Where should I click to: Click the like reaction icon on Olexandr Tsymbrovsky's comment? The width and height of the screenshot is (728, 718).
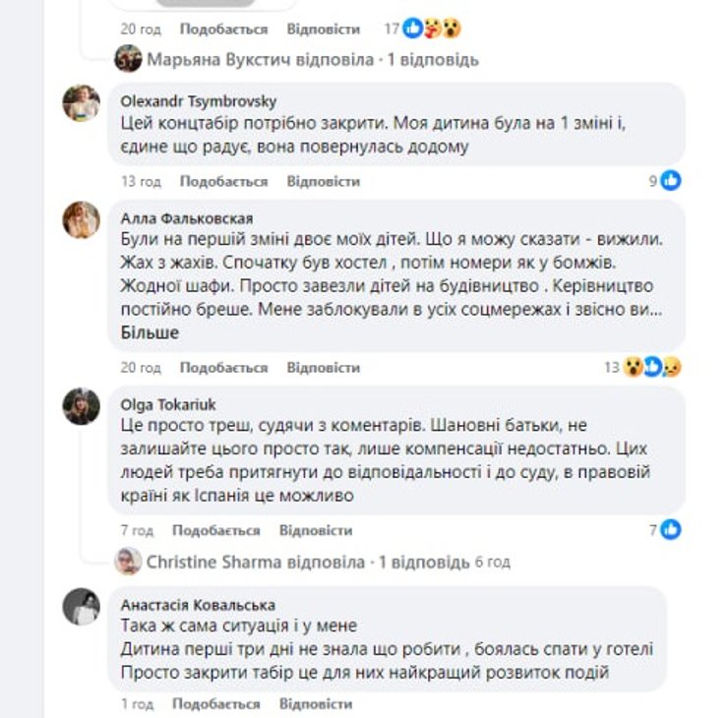tap(671, 181)
